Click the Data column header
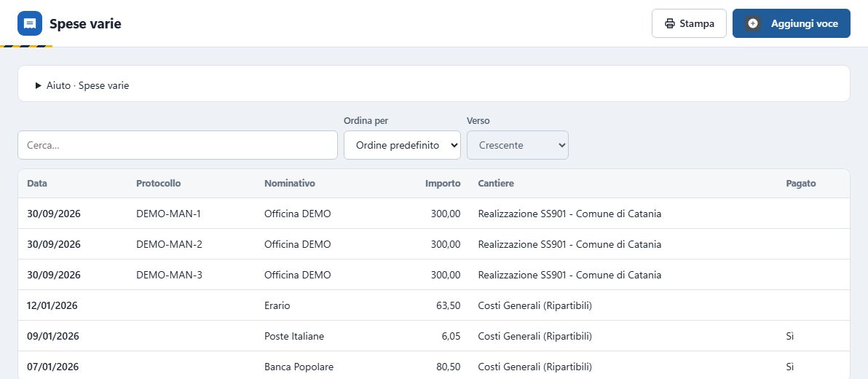Image resolution: width=868 pixels, height=379 pixels. [37, 184]
